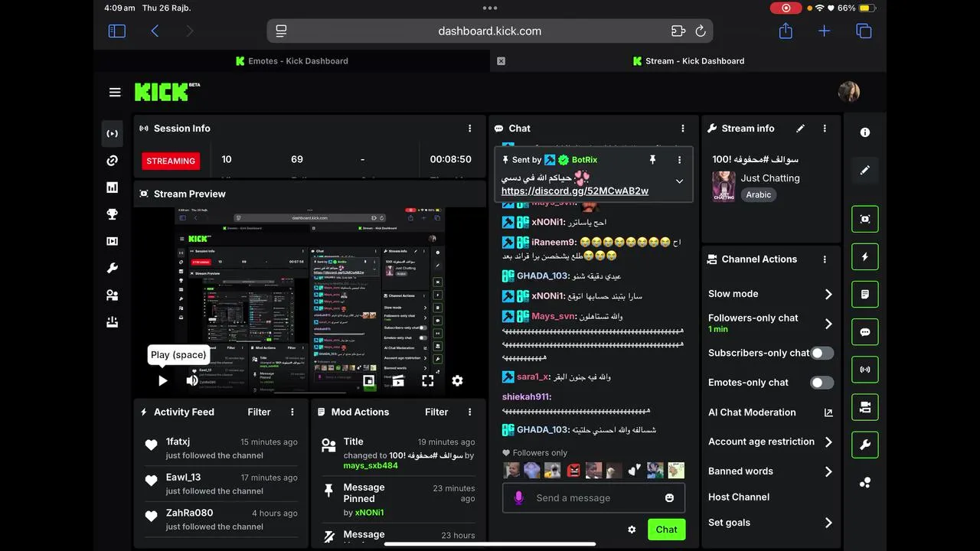The width and height of the screenshot is (980, 551).
Task: Enter fullscreen in stream preview
Action: pos(428,380)
